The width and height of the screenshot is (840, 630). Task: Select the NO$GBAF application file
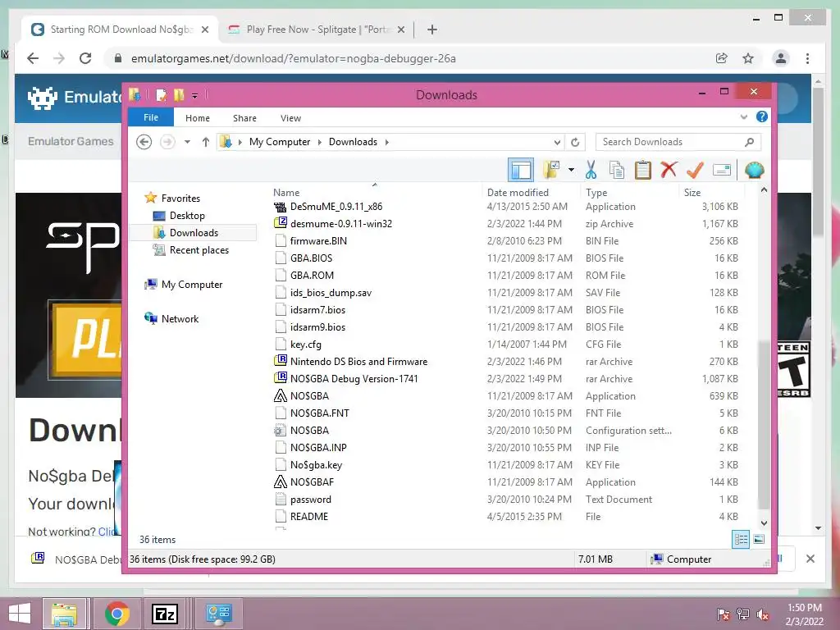pyautogui.click(x=312, y=482)
